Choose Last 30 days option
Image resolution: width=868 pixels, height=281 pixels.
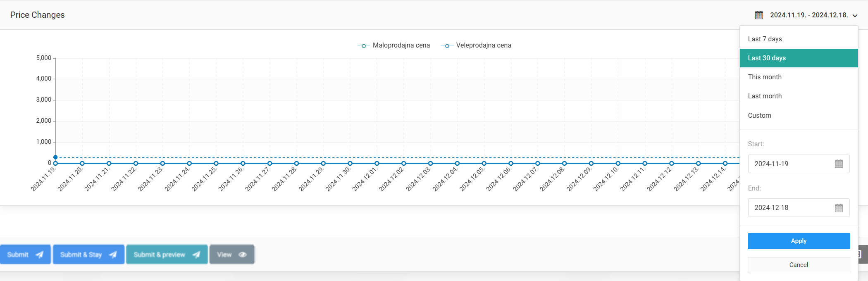coord(767,58)
